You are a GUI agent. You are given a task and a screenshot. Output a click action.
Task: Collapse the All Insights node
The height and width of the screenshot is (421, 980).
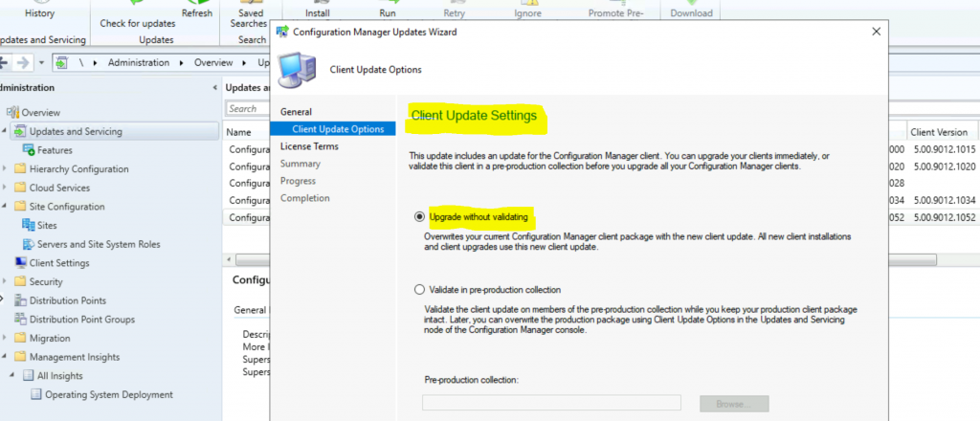coord(13,375)
